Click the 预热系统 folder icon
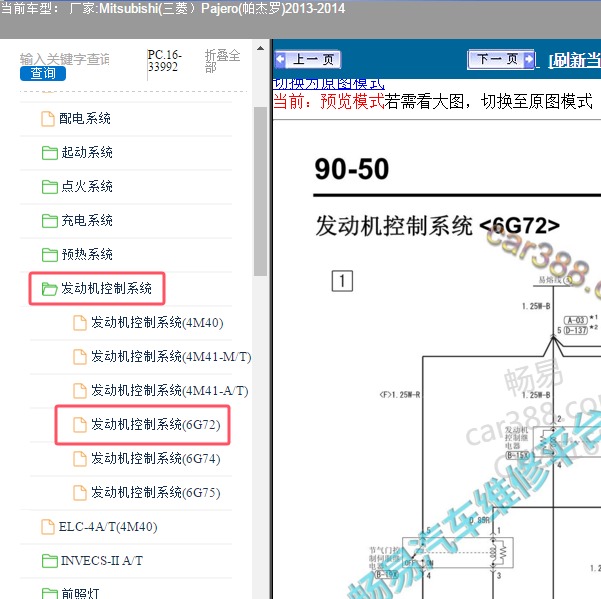The width and height of the screenshot is (601, 599). [49, 255]
